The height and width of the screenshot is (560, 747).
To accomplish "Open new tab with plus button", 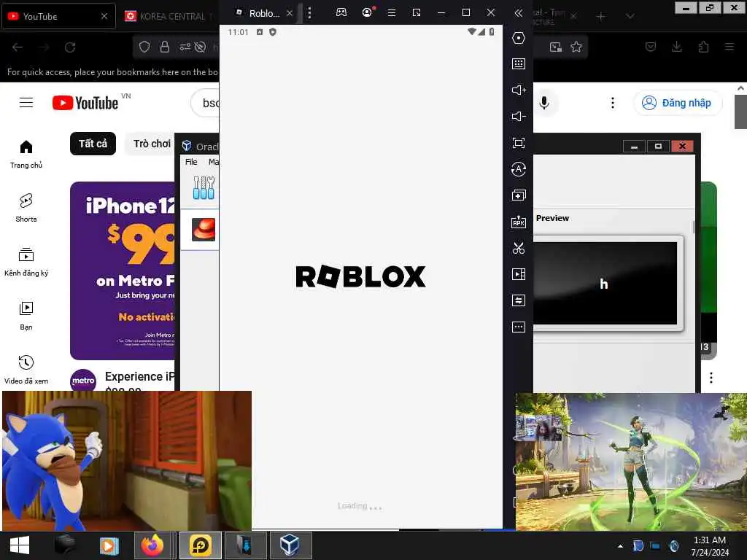I will [x=601, y=17].
